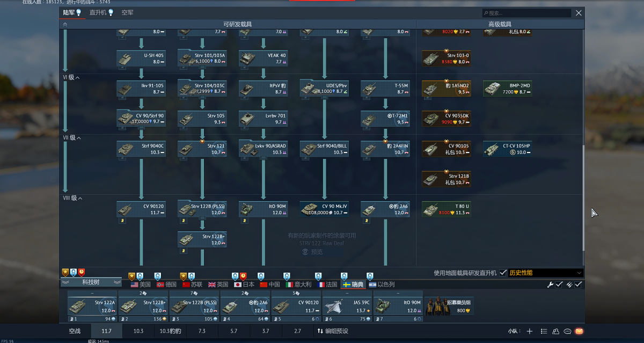
Task: Open the contacts icon
Action: (555, 331)
